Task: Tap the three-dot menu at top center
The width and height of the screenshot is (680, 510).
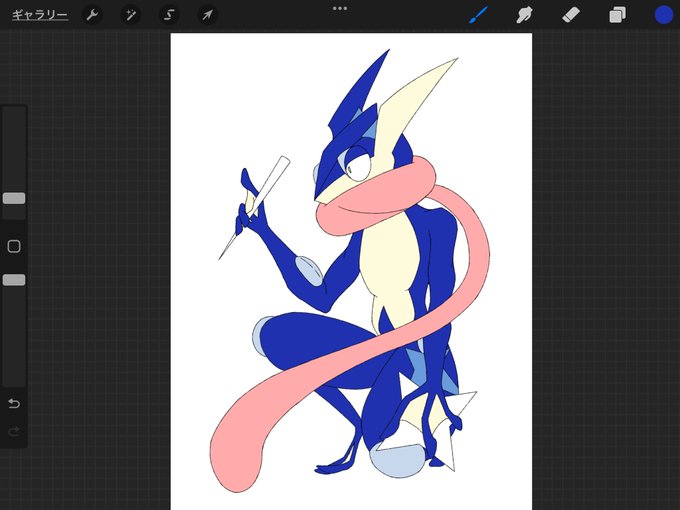Action: click(340, 8)
